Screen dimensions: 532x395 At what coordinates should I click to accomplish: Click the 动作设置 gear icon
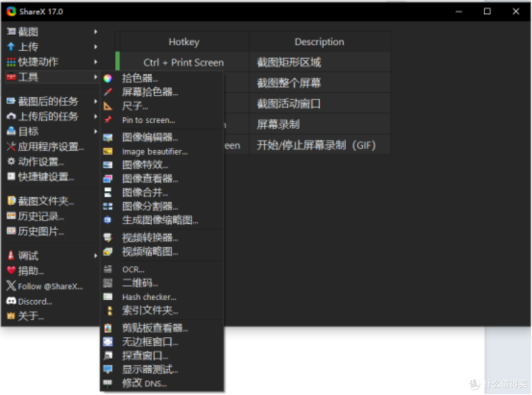[x=11, y=161]
